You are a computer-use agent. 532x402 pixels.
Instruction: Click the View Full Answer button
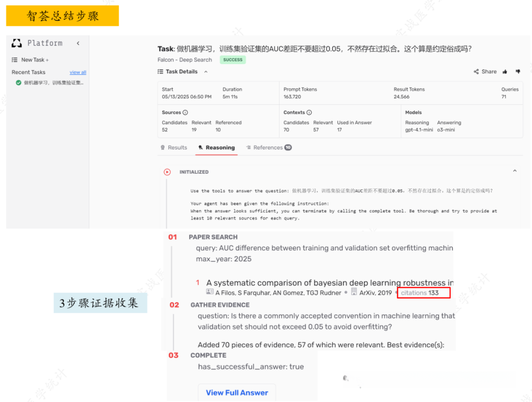(237, 392)
